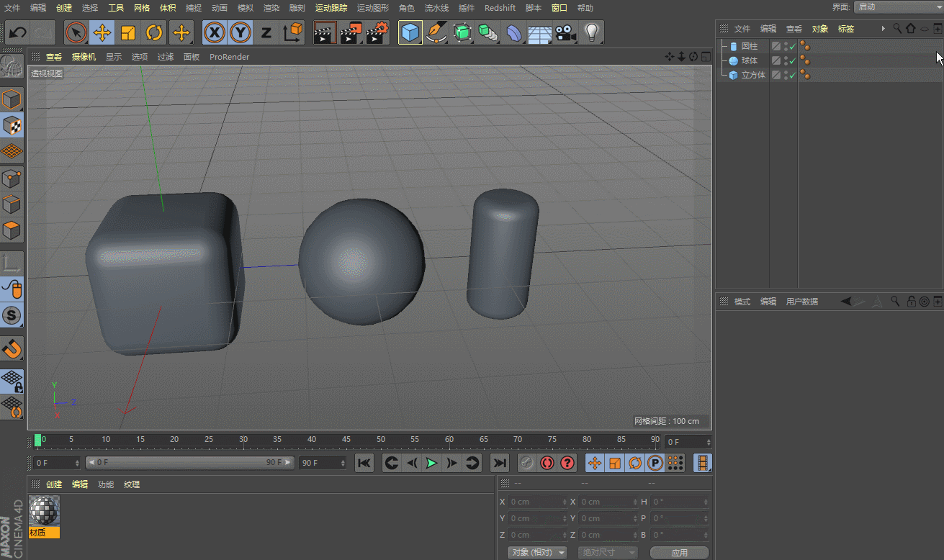Open the 摄像机 viewport menu
Image resolution: width=944 pixels, height=560 pixels.
(x=84, y=57)
